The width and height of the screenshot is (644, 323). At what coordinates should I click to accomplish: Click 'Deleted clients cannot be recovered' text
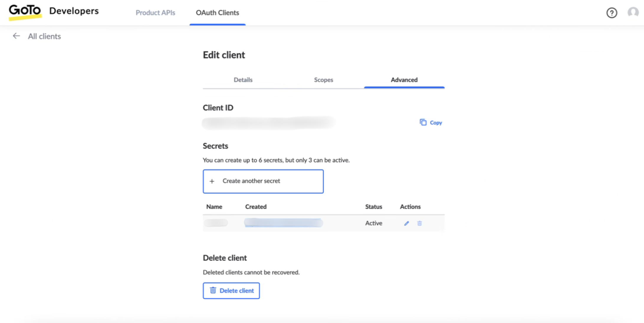point(251,272)
